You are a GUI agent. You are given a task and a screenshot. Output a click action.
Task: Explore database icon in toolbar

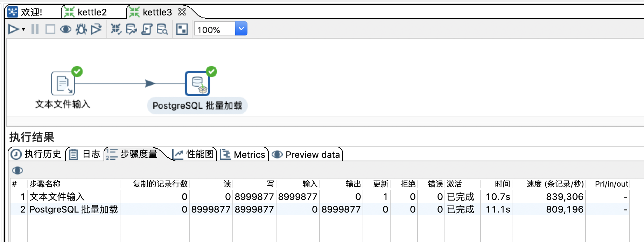click(x=162, y=29)
